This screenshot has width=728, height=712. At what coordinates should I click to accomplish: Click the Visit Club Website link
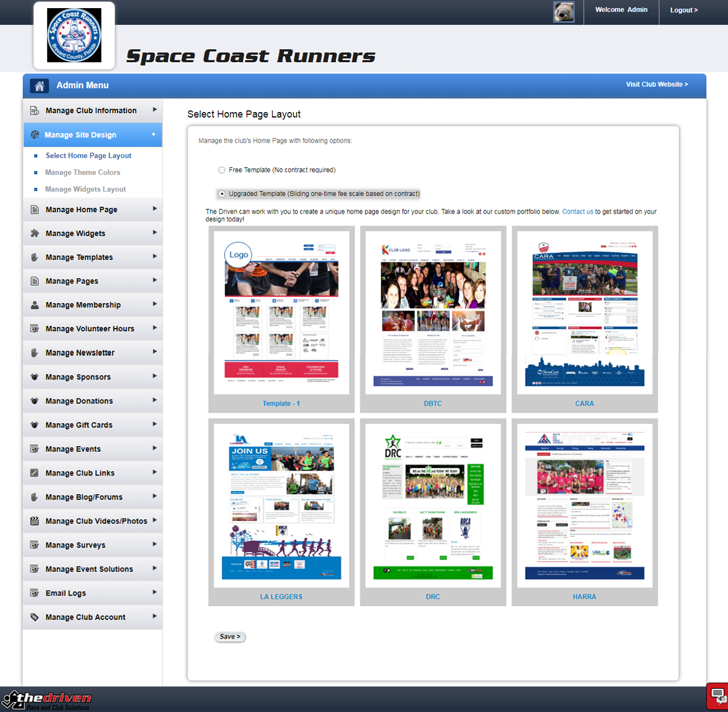coord(656,84)
